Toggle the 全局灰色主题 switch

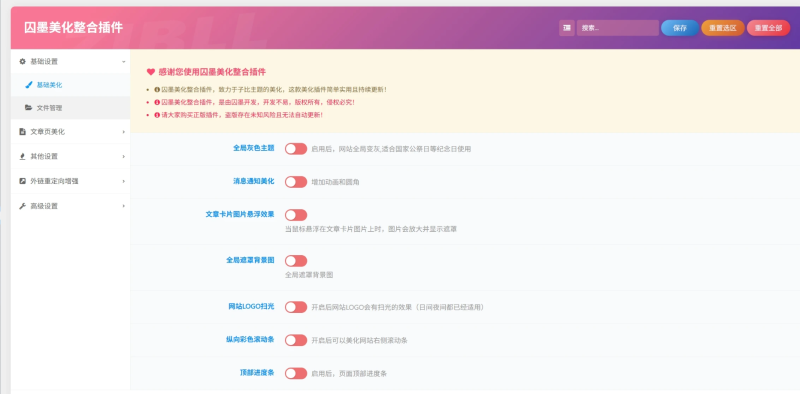tap(296, 149)
